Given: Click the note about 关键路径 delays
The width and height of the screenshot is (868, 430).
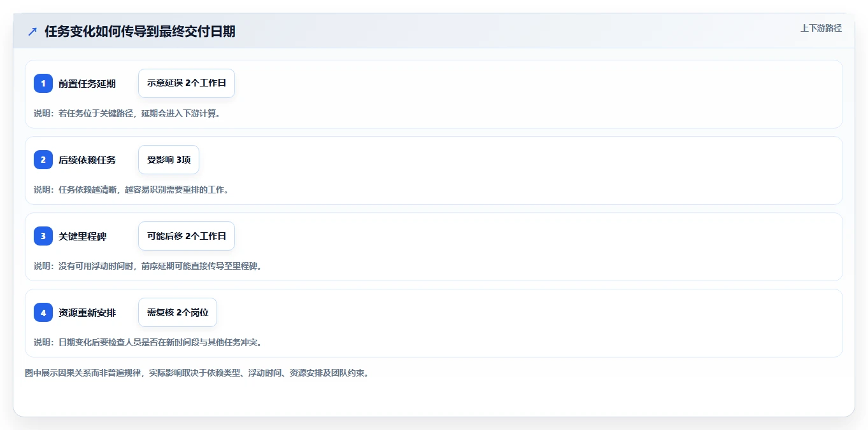Looking at the screenshot, I should [127, 113].
